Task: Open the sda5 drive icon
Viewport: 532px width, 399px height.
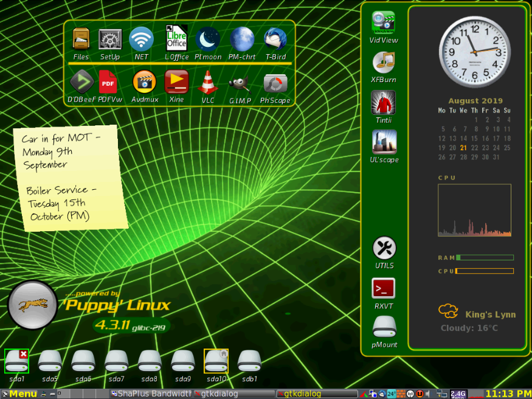Action: point(50,361)
